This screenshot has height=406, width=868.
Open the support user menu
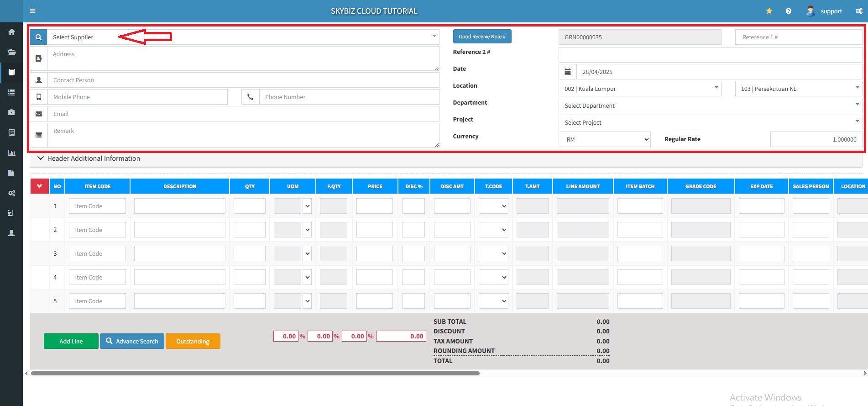(824, 11)
